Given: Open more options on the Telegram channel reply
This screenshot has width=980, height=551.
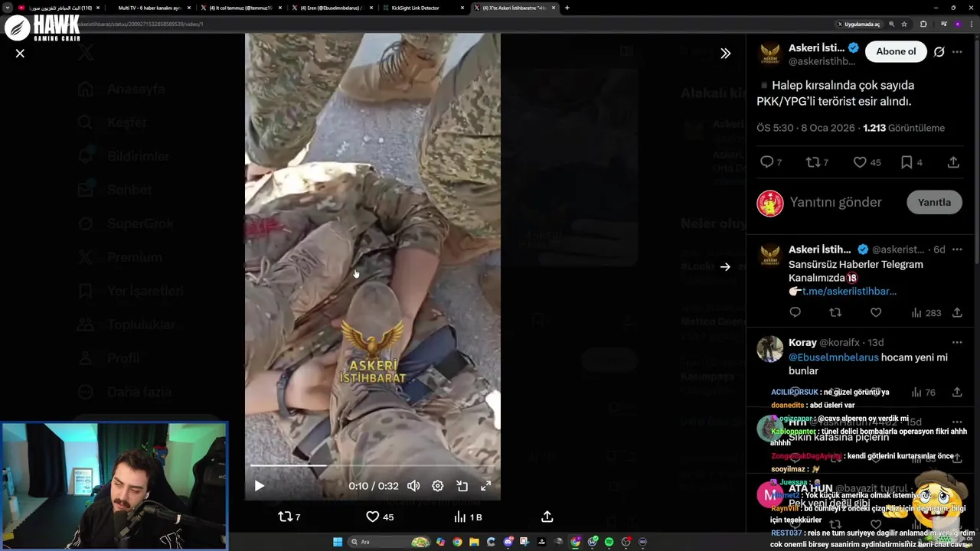Looking at the screenshot, I should coord(957,249).
